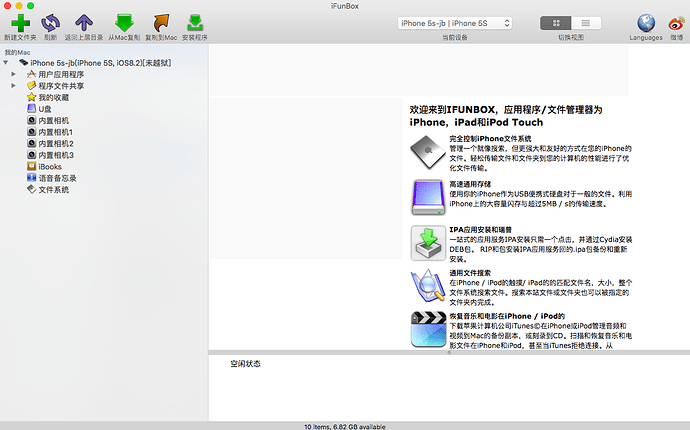This screenshot has height=430, width=690.
Task: Click the Install App toolbar icon
Action: 195,23
